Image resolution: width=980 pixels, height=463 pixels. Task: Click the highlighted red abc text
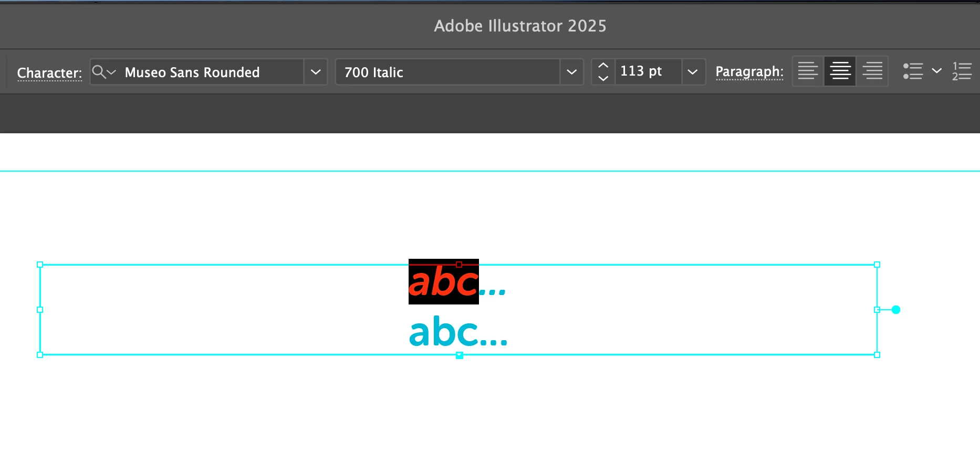pos(444,282)
